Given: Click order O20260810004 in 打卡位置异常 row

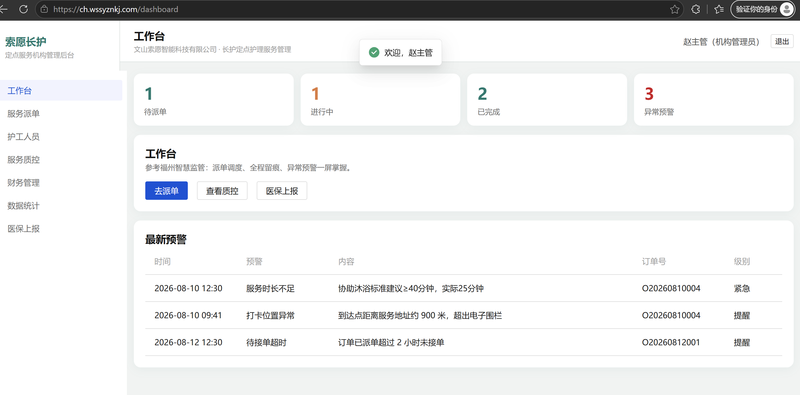Looking at the screenshot, I should coord(671,315).
